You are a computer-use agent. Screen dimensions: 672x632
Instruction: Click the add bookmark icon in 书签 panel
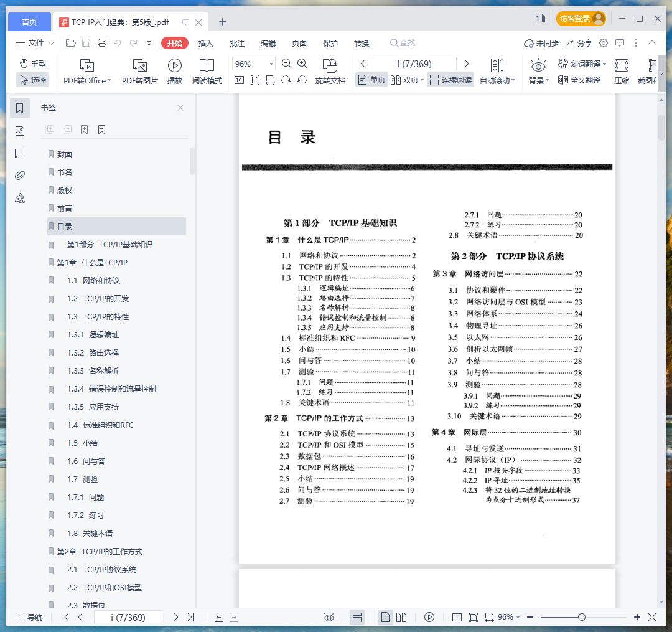tap(85, 130)
